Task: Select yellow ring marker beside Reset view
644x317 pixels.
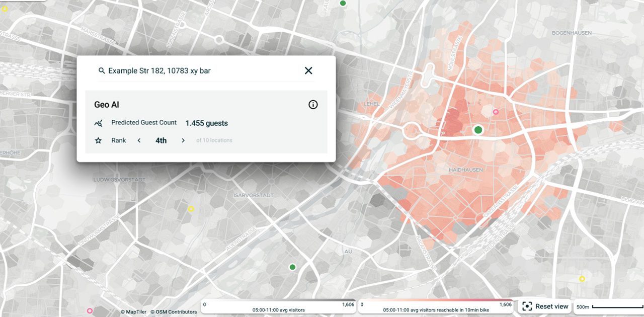Action: [x=582, y=279]
